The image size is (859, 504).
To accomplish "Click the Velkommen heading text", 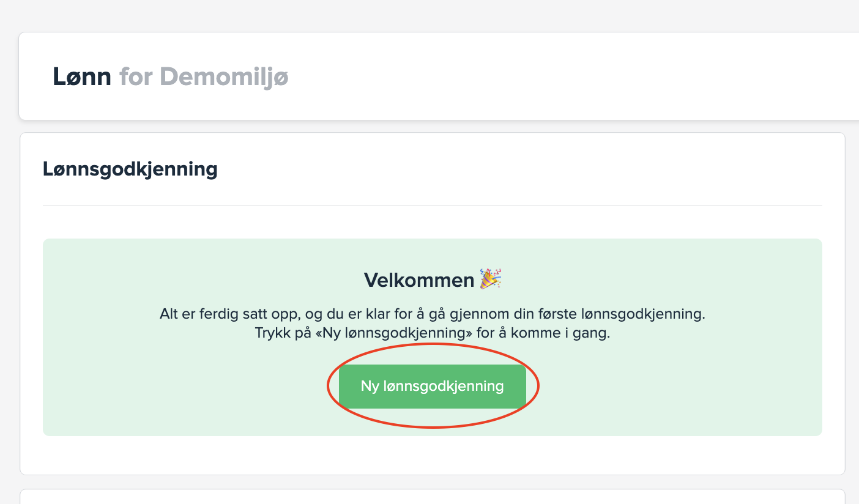I will coord(419,280).
